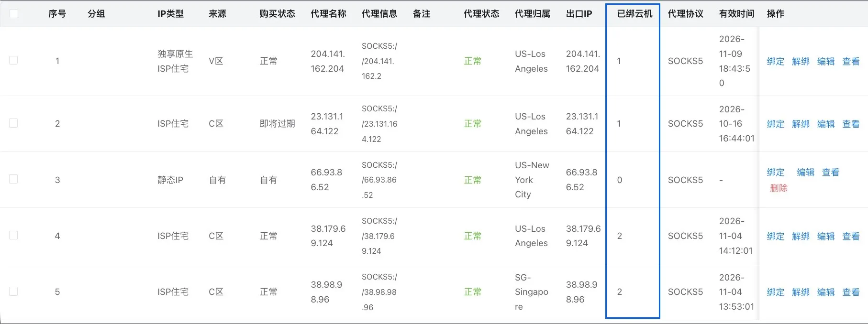Click the bound cloud count 0 in row 3
Viewport: 868px width, 324px height.
point(620,180)
